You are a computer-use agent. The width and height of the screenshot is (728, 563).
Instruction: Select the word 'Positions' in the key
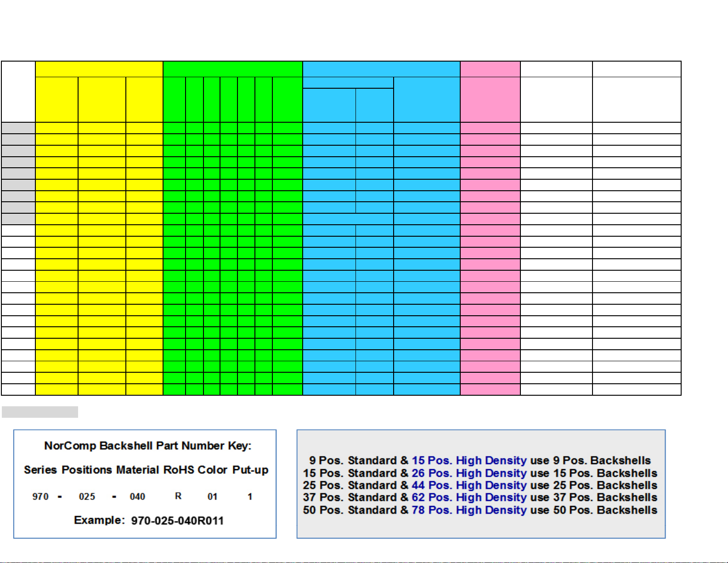(x=87, y=470)
